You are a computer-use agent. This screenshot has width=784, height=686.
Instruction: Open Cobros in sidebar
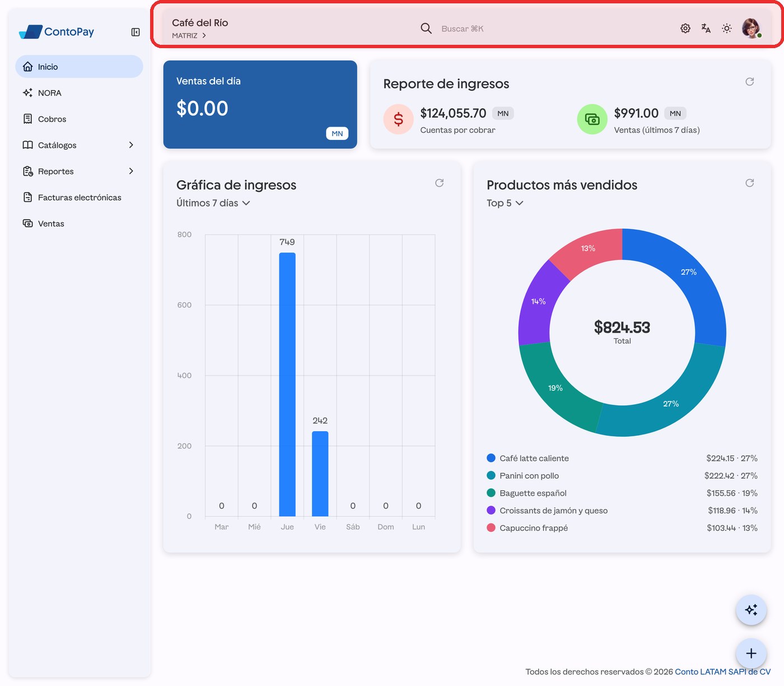[x=79, y=119]
